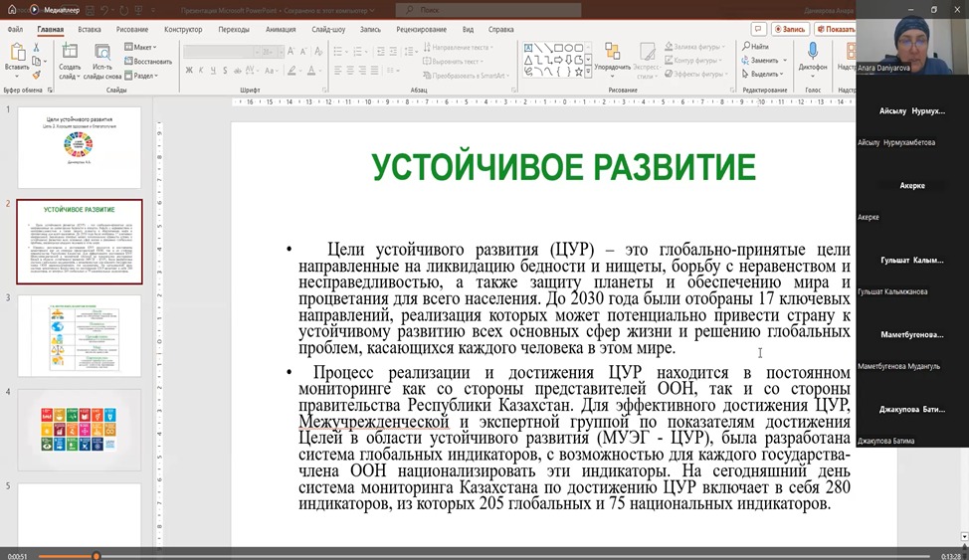Click the decrease font size icon
The image size is (969, 560).
pos(304,52)
